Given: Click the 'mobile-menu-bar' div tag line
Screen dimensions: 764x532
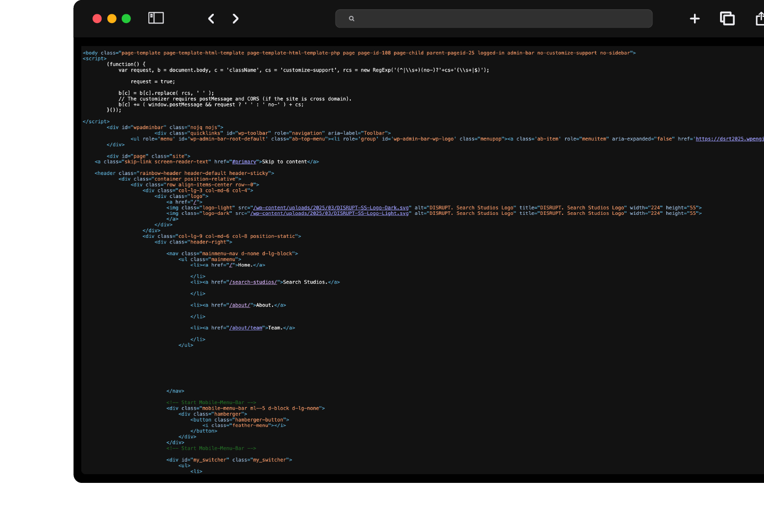Looking at the screenshot, I should tap(245, 408).
